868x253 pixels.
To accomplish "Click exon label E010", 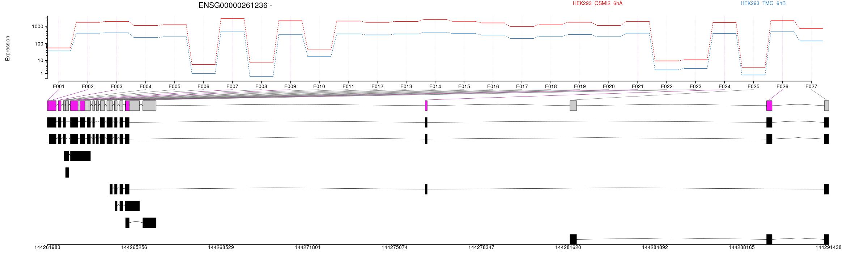I will click(319, 87).
